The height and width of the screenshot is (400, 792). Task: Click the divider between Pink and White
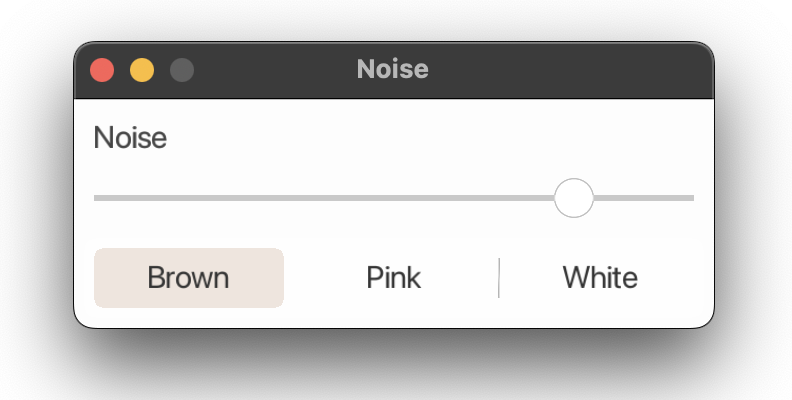point(499,278)
